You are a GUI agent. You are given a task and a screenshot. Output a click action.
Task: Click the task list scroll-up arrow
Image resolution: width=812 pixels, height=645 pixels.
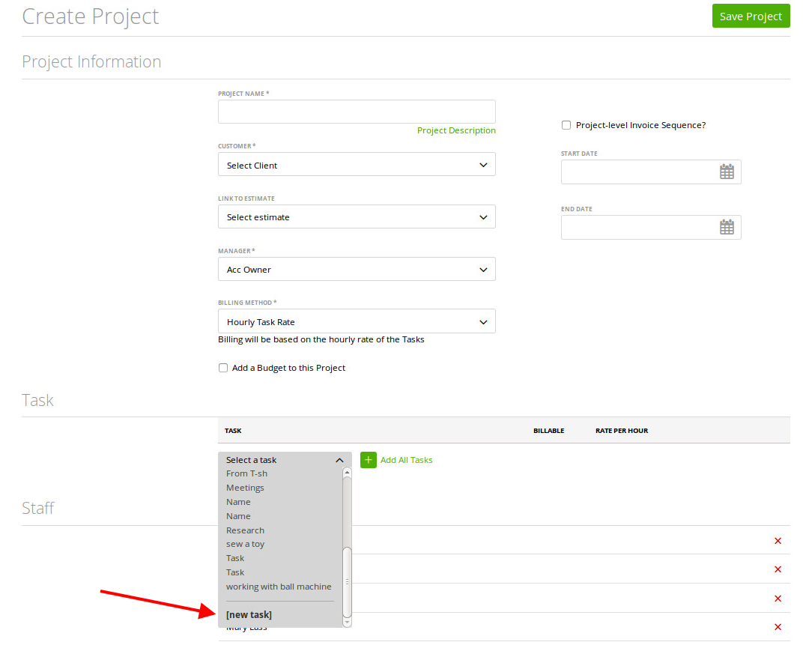click(347, 472)
